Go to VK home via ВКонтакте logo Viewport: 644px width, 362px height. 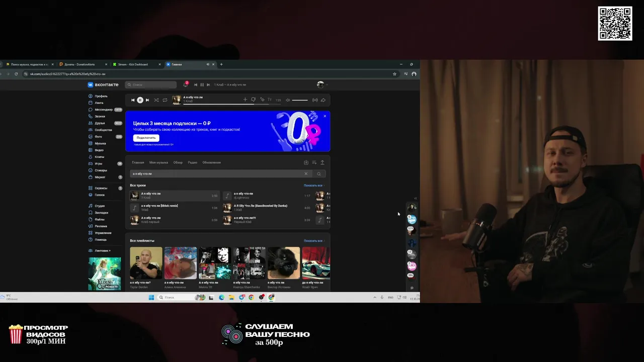[103, 84]
